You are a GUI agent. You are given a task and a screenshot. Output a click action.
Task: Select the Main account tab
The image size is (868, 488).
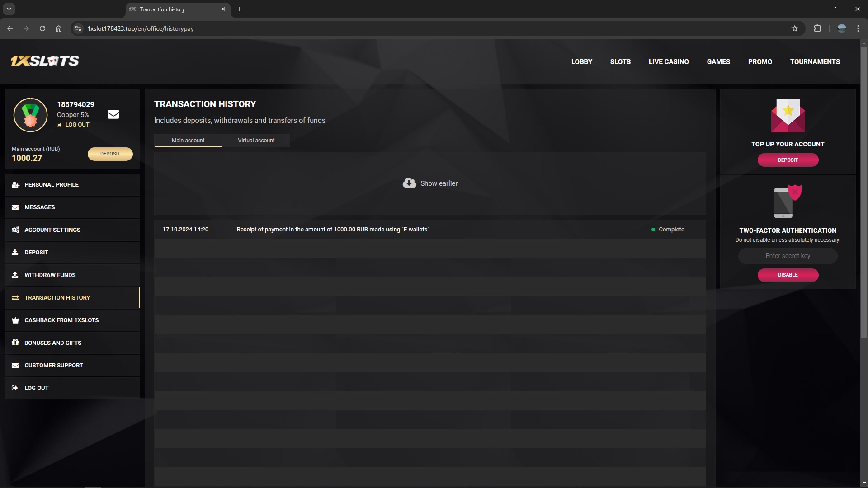click(188, 141)
